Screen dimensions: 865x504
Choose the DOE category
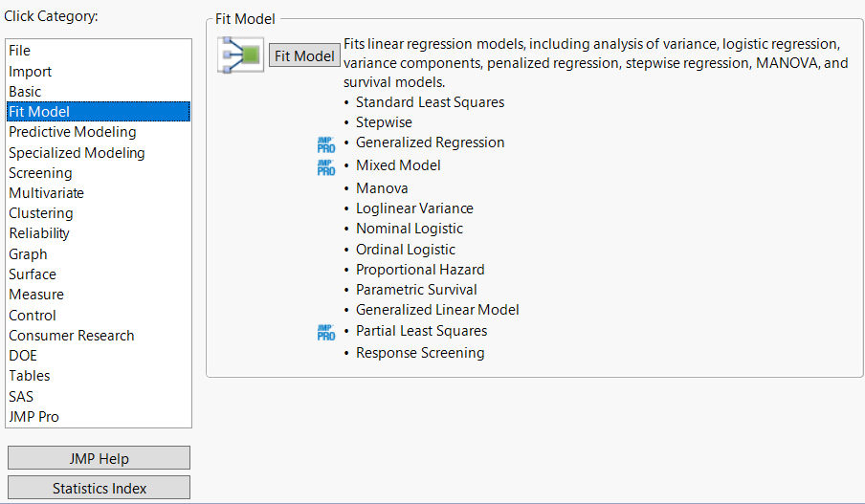23,356
